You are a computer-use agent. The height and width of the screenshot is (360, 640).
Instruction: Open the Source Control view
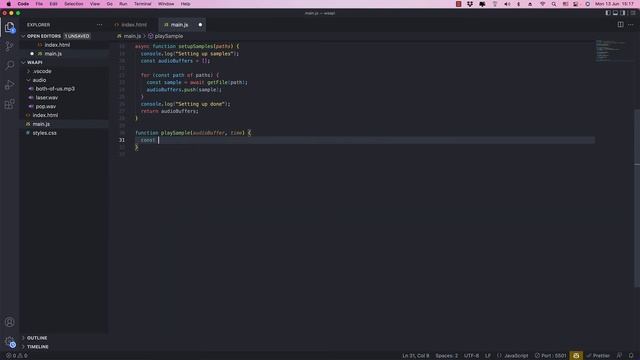pos(9,46)
